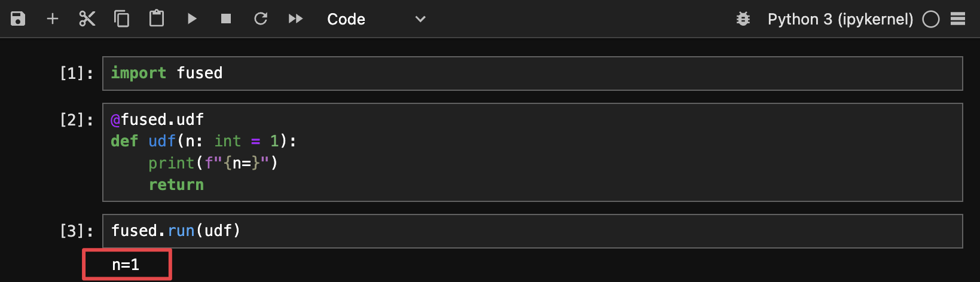This screenshot has width=980, height=282.
Task: Click the n=1 output text
Action: (126, 265)
